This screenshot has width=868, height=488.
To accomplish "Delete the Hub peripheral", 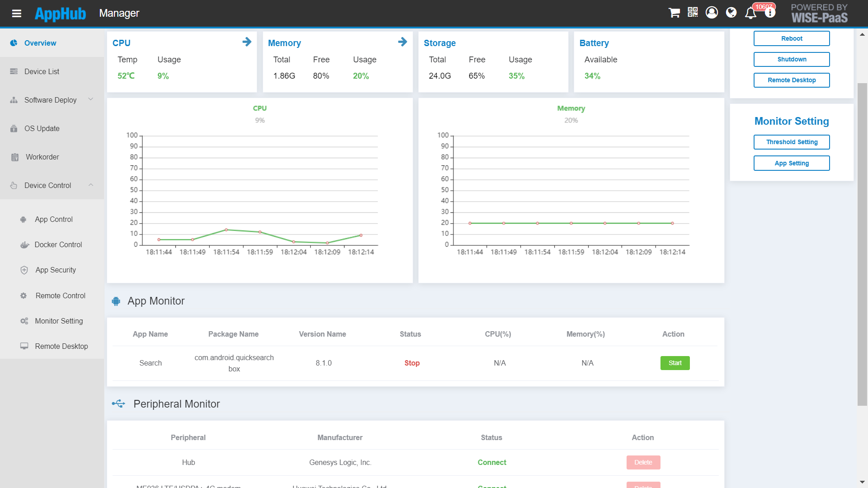I will 643,462.
